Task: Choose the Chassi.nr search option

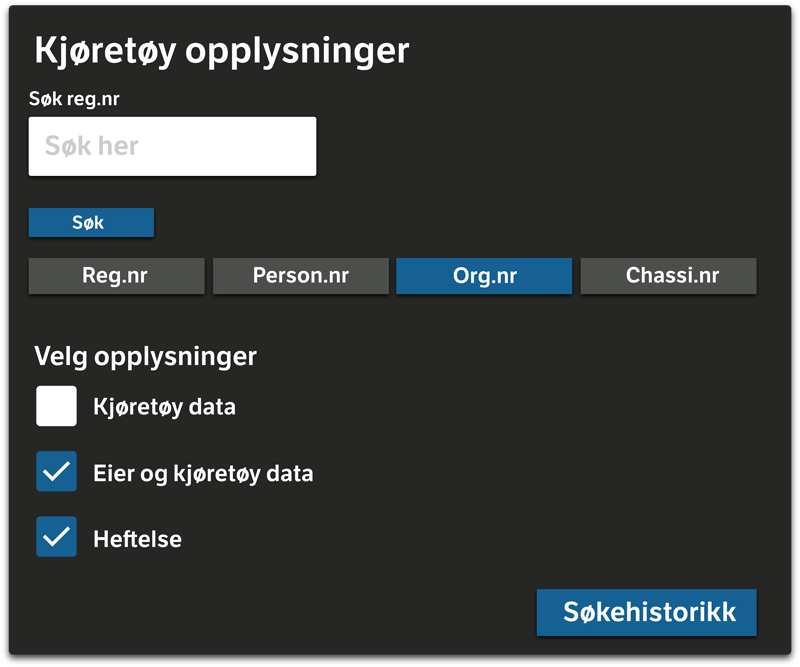Action: point(668,276)
